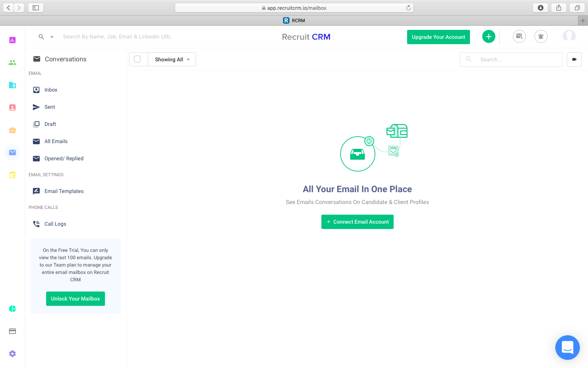Open the user profile avatar
The width and height of the screenshot is (588, 368).
click(x=569, y=36)
